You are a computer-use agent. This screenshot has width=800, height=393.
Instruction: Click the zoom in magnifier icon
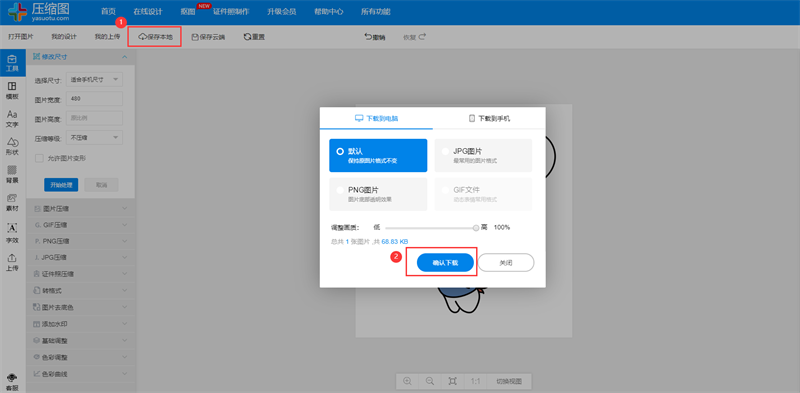click(407, 381)
